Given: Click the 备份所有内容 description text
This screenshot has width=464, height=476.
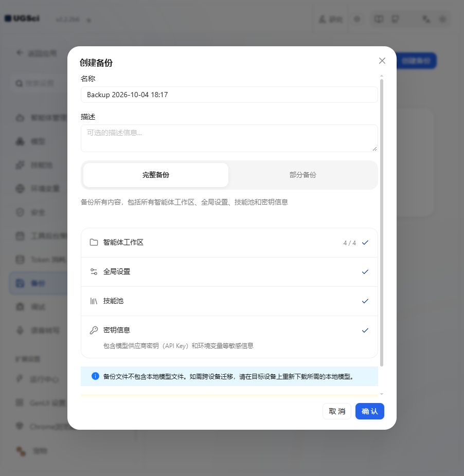Looking at the screenshot, I should click(x=184, y=202).
